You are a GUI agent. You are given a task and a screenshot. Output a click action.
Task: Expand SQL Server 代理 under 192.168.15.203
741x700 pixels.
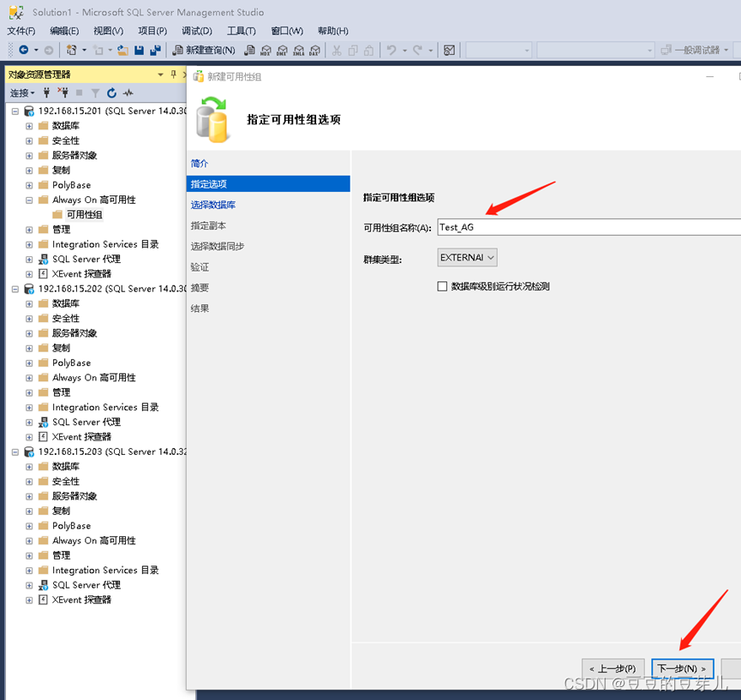tap(29, 585)
